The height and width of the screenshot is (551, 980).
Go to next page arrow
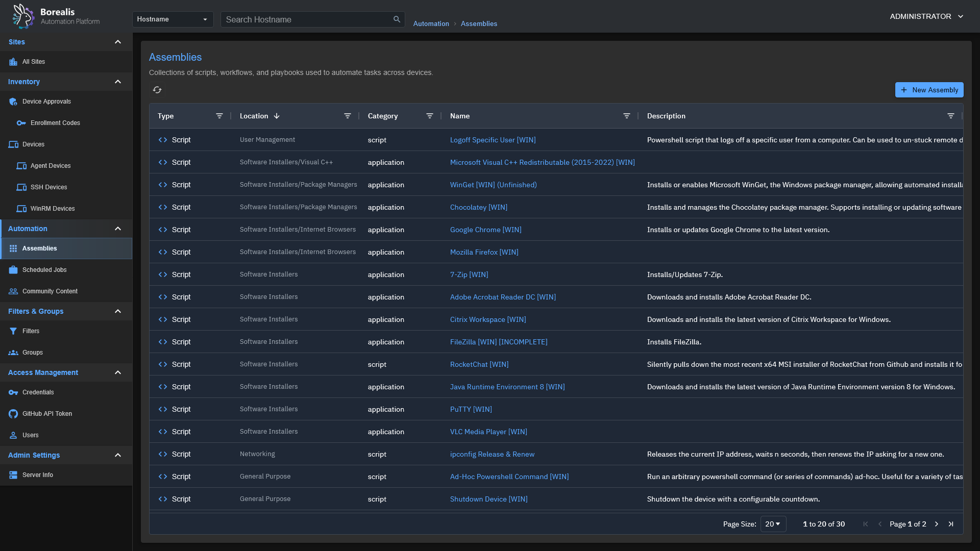pos(937,524)
